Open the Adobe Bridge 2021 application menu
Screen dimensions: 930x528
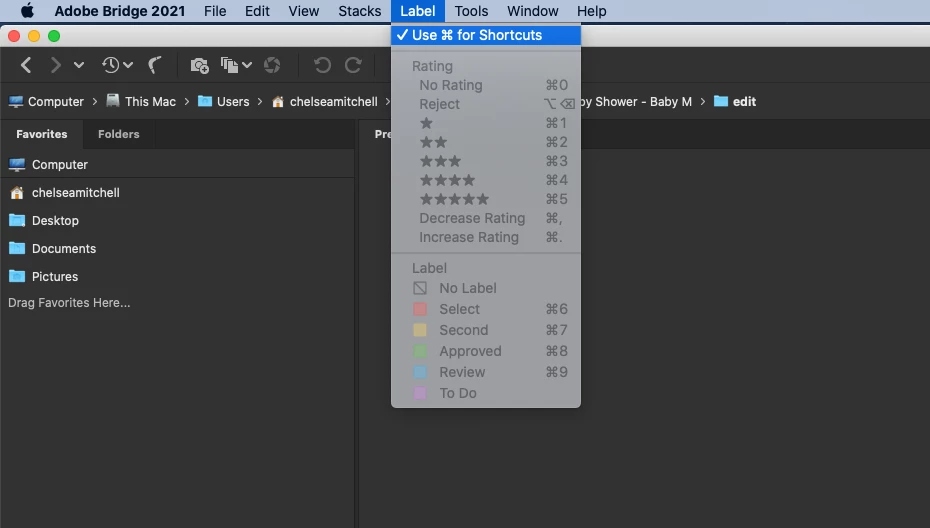[x=120, y=11]
